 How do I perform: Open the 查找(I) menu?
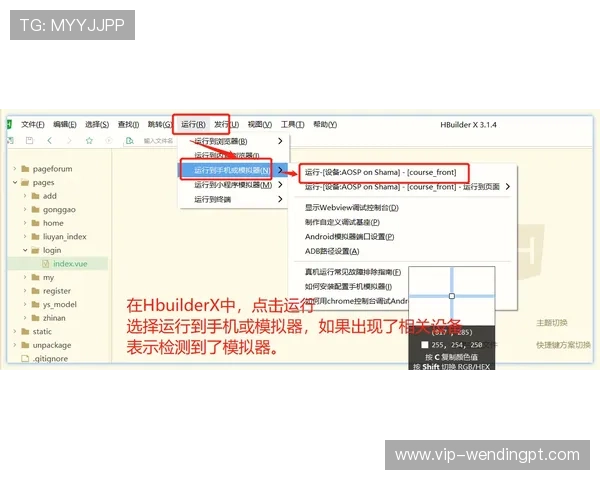pos(128,124)
